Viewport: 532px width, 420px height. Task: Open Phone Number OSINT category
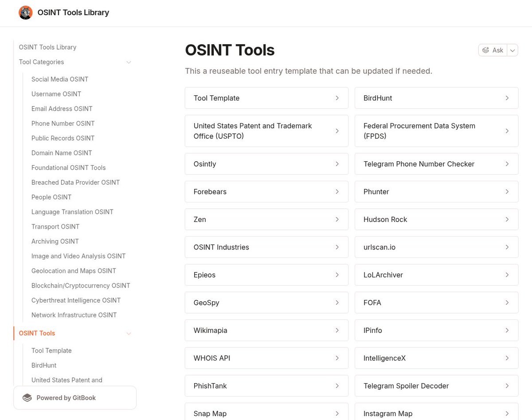coord(63,123)
